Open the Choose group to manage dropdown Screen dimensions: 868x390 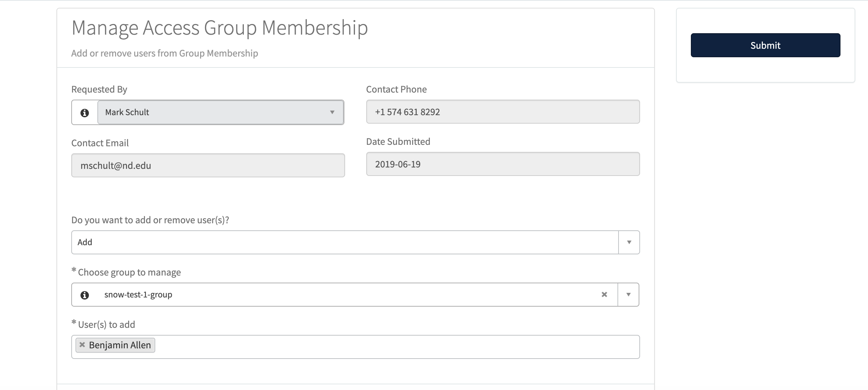(x=629, y=294)
